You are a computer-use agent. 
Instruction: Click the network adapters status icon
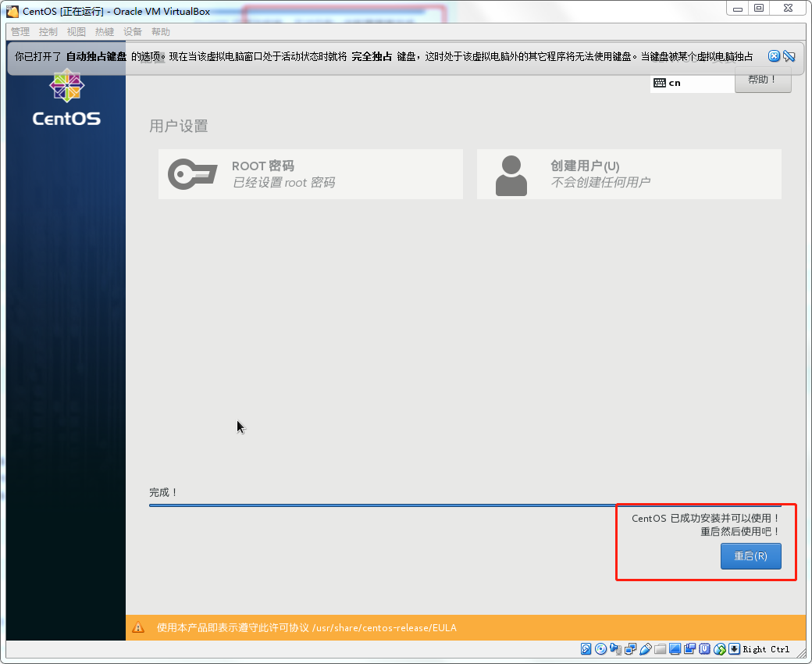coord(630,649)
